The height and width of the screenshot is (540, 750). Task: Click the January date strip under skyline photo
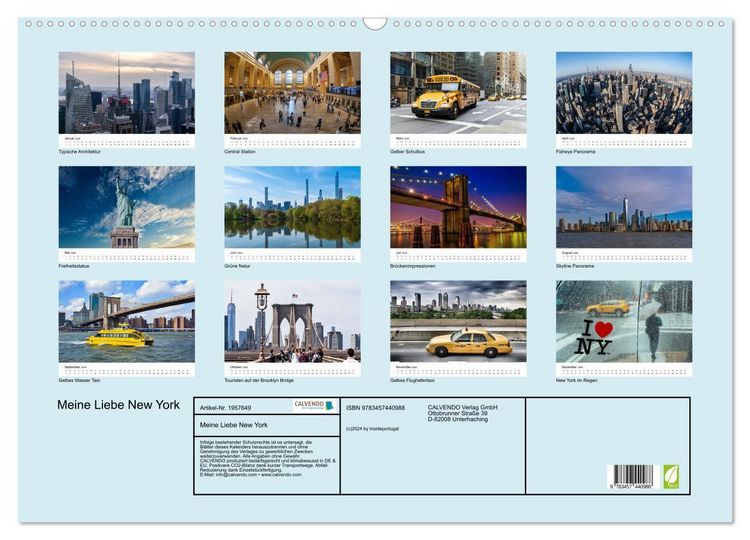click(x=127, y=141)
